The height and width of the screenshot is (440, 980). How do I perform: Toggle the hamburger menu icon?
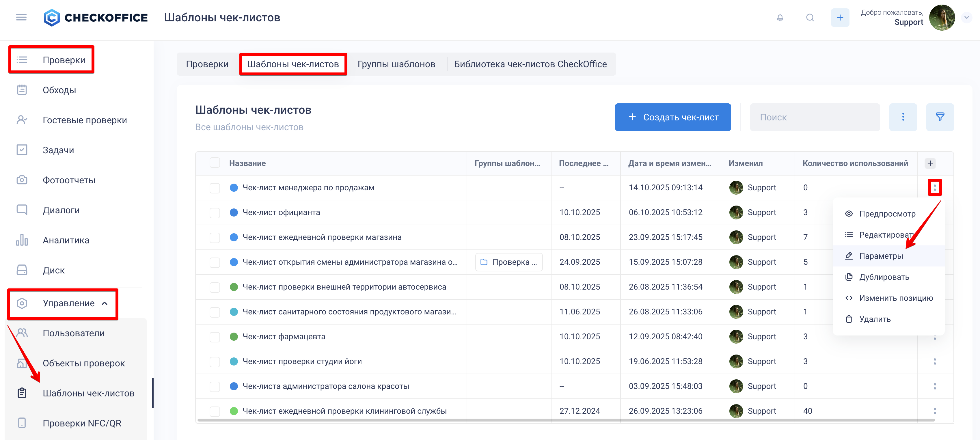(21, 18)
